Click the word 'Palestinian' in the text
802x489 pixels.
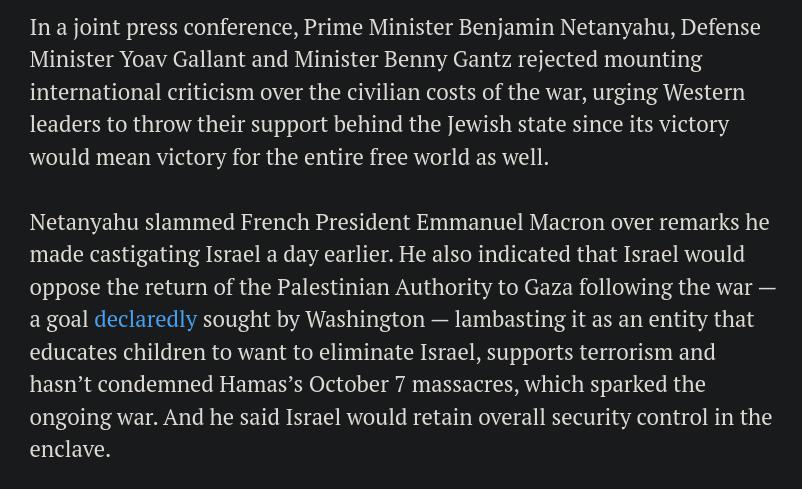333,287
